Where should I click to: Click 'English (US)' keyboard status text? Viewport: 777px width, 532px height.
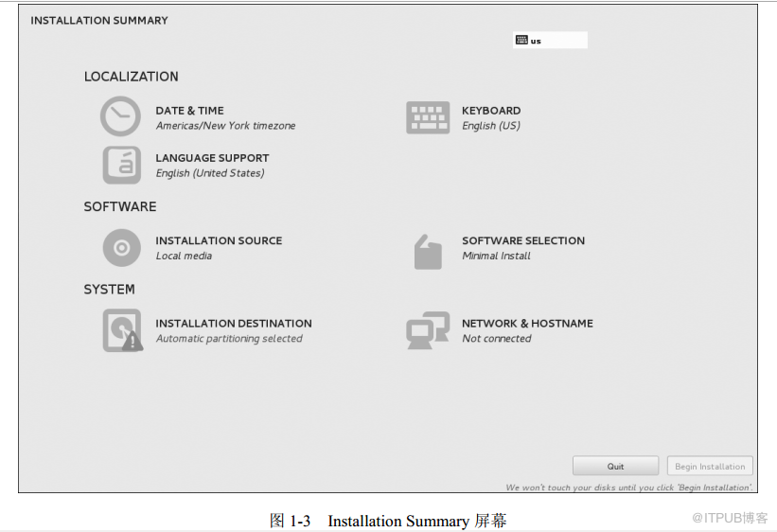click(491, 126)
